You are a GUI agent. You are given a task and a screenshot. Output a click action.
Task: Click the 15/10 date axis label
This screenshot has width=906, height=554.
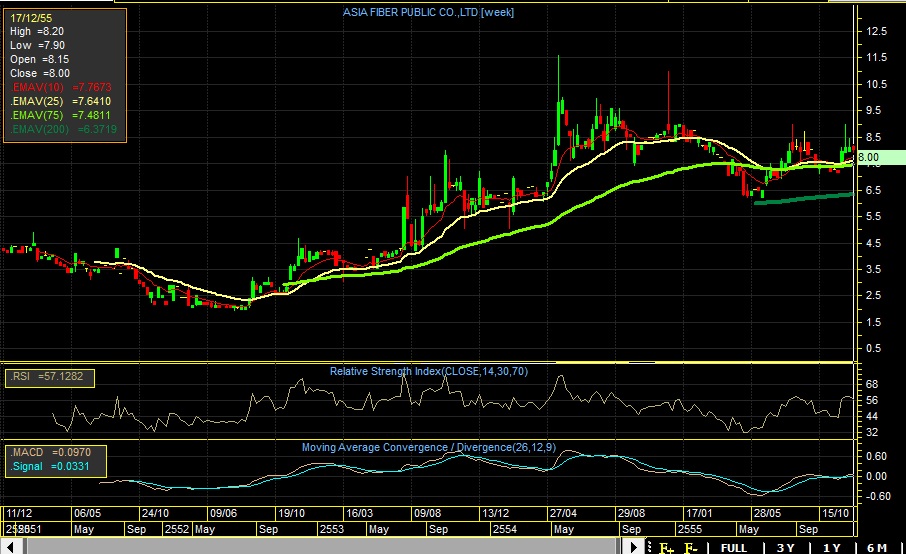pyautogui.click(x=835, y=513)
